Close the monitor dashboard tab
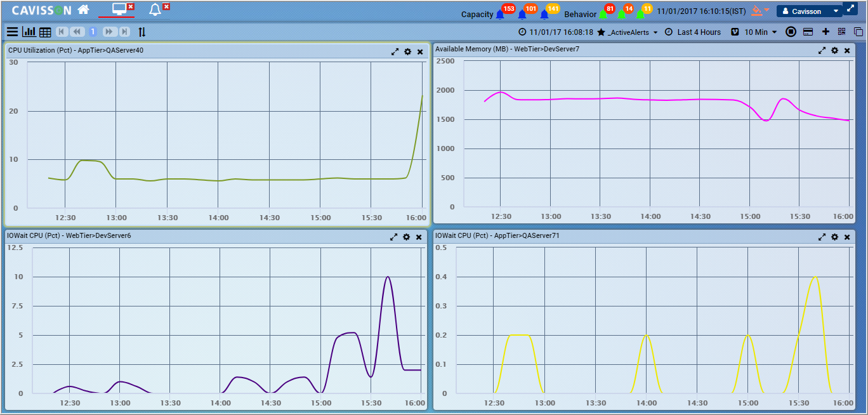The image size is (868, 415). tap(130, 6)
